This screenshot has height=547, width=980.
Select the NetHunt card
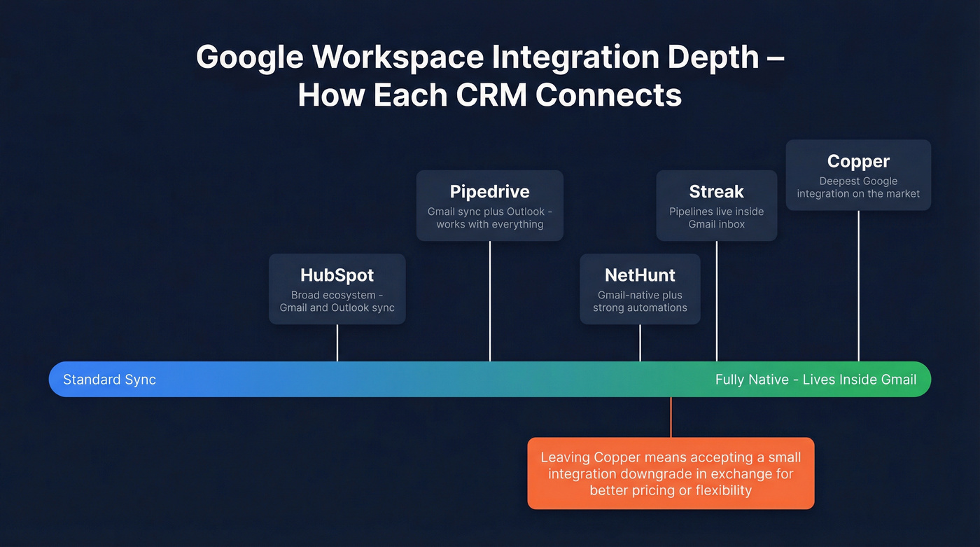point(639,289)
